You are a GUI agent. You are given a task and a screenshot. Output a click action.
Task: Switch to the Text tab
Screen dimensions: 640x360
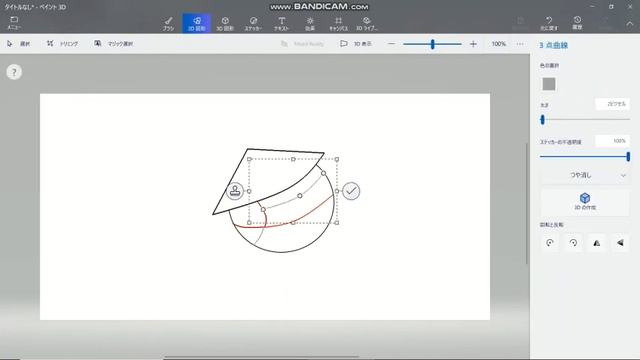click(281, 24)
